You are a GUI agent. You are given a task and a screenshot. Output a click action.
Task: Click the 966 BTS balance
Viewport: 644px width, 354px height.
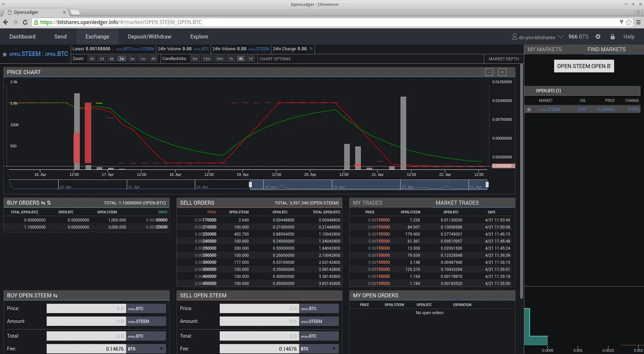pos(578,37)
